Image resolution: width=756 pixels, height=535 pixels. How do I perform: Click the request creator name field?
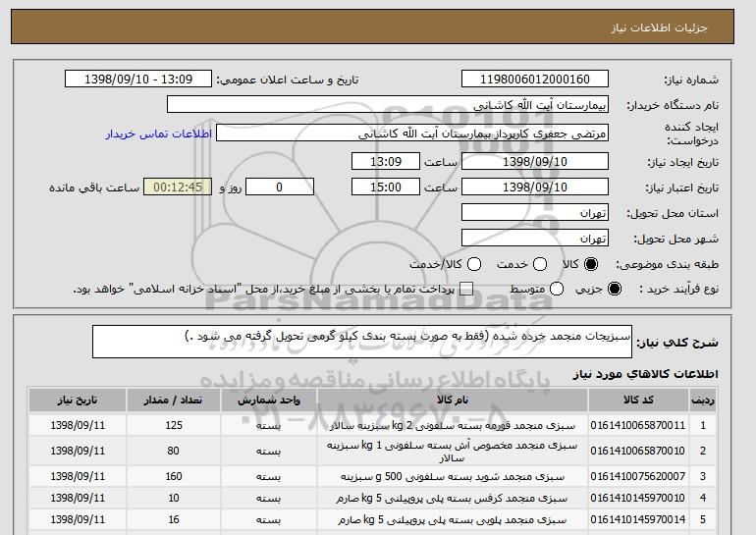[x=412, y=134]
